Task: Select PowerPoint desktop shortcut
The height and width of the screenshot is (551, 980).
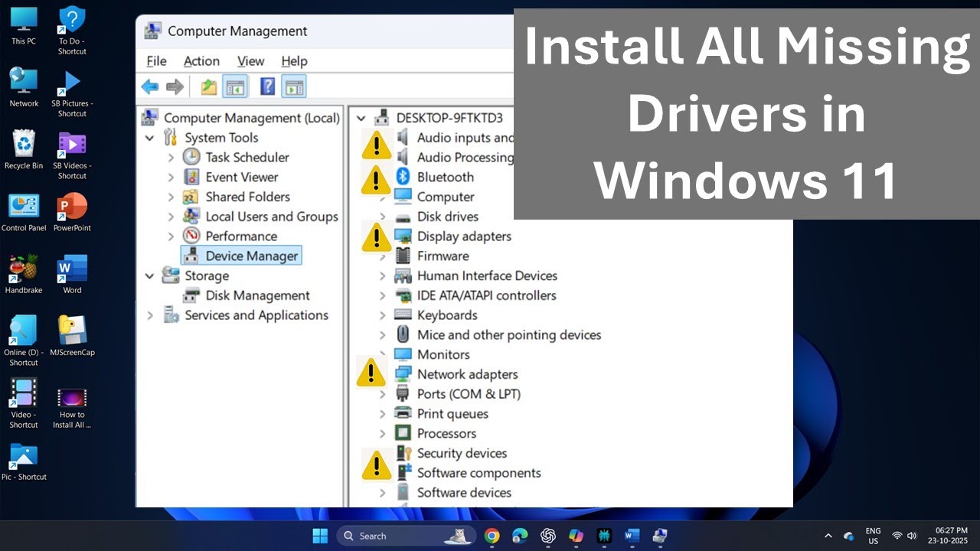Action: click(72, 213)
